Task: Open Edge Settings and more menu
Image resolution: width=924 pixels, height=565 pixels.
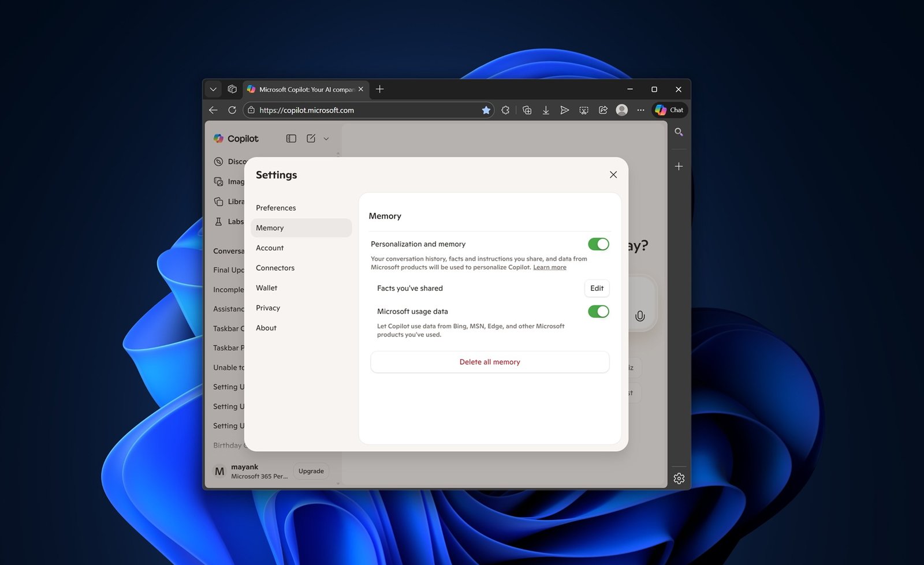Action: pyautogui.click(x=640, y=110)
